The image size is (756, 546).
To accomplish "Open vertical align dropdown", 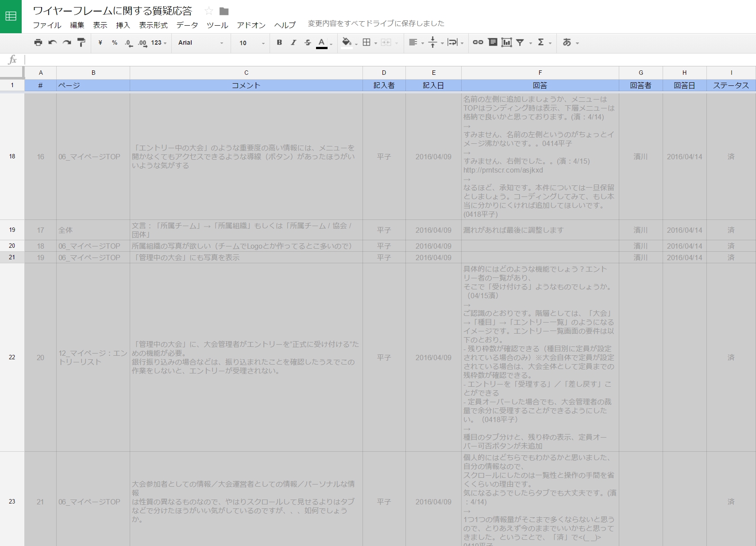I will tap(436, 42).
